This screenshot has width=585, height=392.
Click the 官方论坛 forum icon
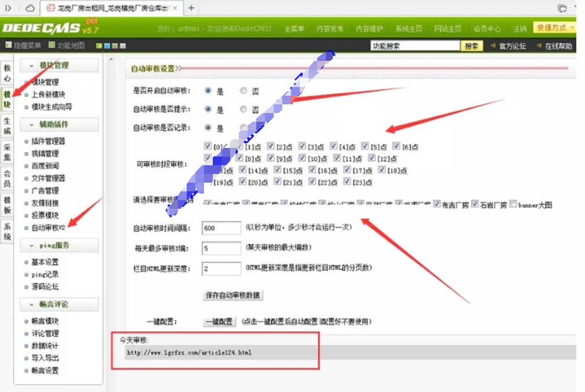[494, 45]
